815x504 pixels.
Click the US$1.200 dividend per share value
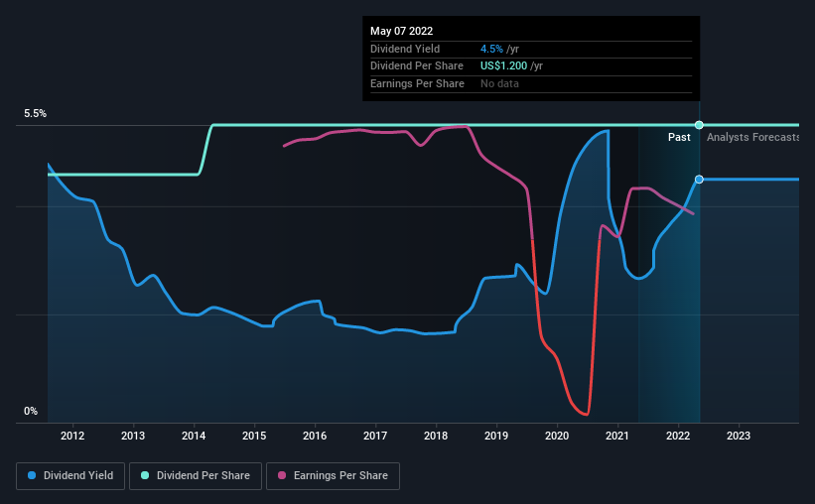(x=503, y=66)
